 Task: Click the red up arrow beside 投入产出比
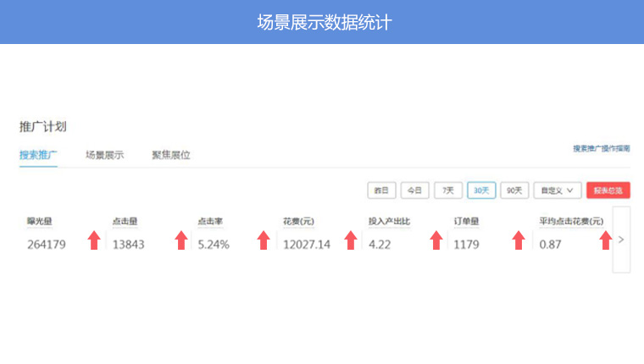point(436,241)
